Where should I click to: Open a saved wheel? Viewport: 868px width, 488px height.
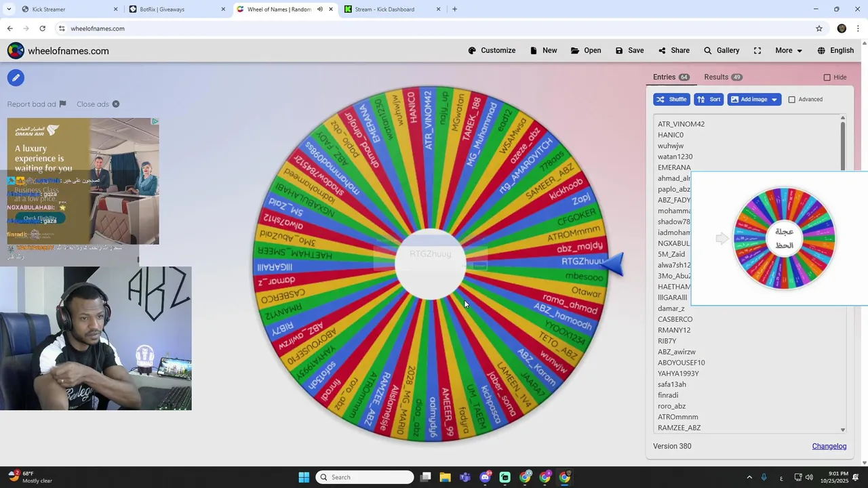coord(586,50)
